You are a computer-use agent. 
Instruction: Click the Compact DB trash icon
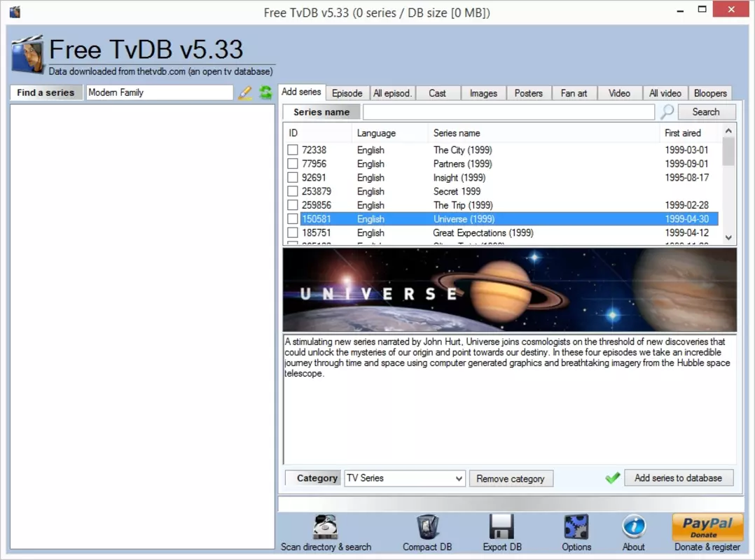(427, 527)
